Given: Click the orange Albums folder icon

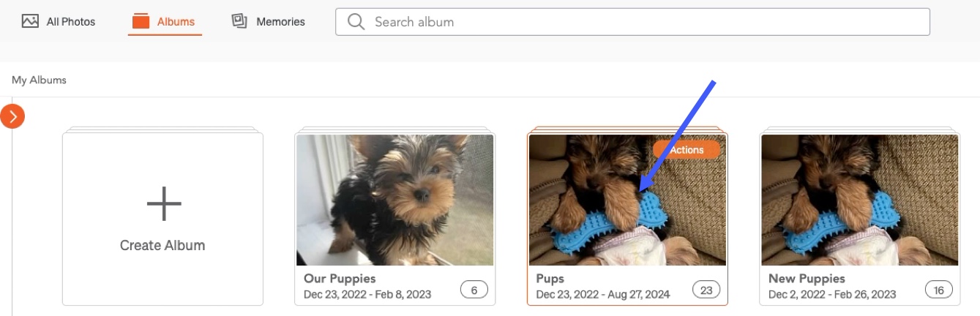Looking at the screenshot, I should click(x=141, y=21).
